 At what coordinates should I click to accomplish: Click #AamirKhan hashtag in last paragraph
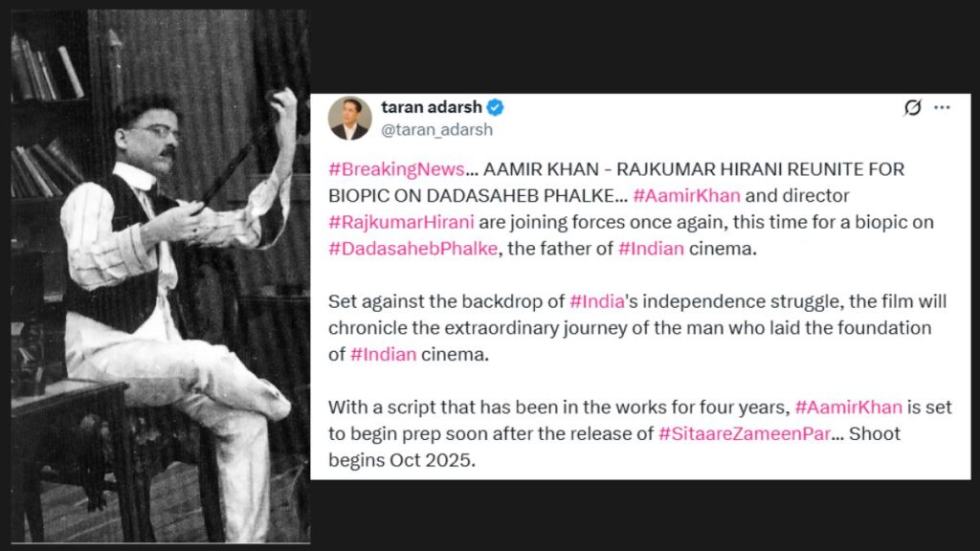point(848,408)
